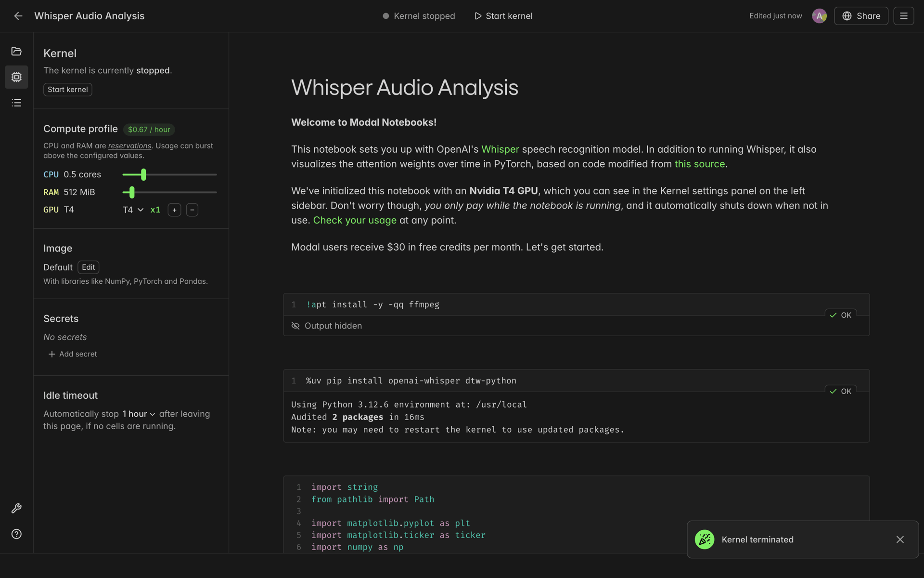Click the back arrow icon

tap(18, 16)
